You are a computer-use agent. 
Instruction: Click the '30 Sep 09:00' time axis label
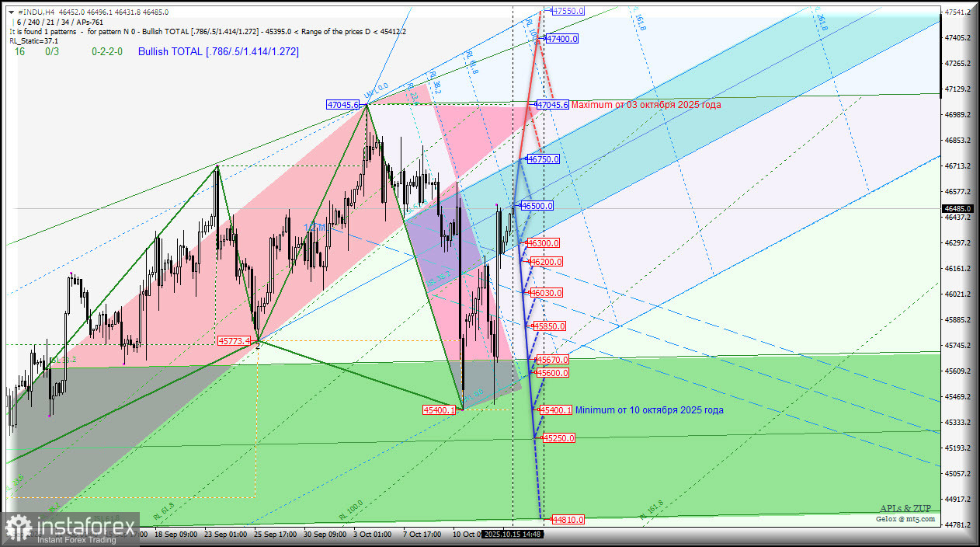tap(325, 534)
